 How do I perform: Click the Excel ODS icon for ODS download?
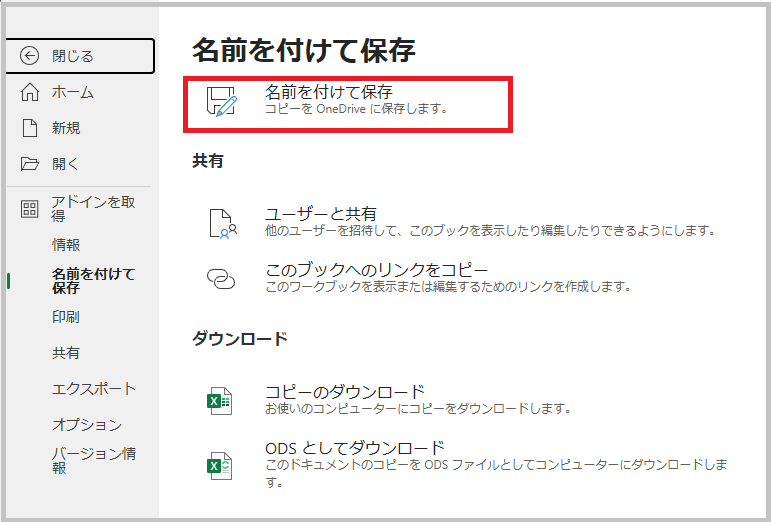click(219, 465)
